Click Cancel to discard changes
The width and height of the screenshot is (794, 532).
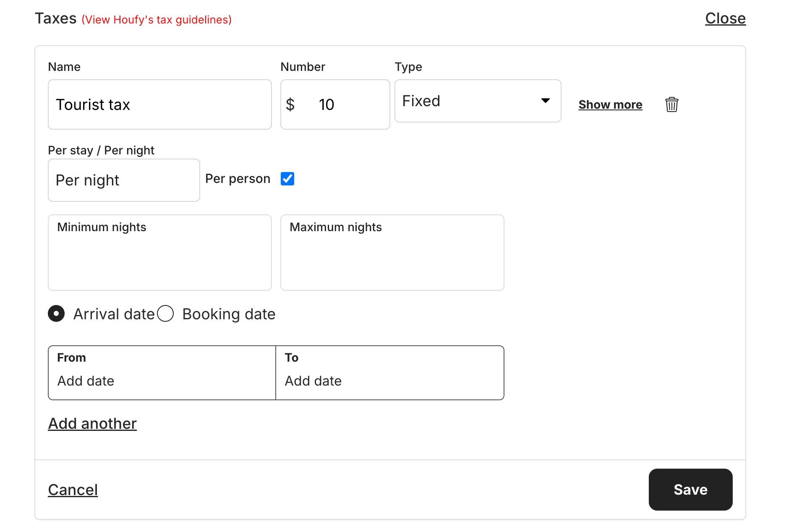click(73, 489)
